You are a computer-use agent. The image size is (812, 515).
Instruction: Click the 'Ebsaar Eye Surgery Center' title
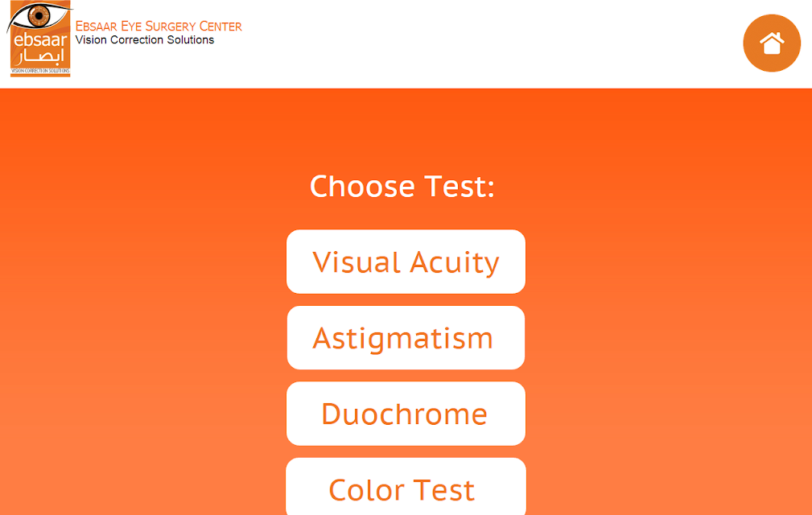(x=159, y=26)
